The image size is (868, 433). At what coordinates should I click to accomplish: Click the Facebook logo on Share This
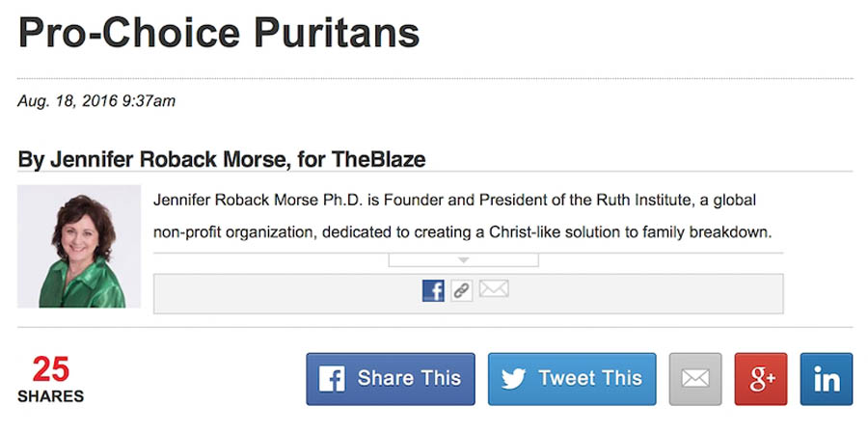[332, 379]
